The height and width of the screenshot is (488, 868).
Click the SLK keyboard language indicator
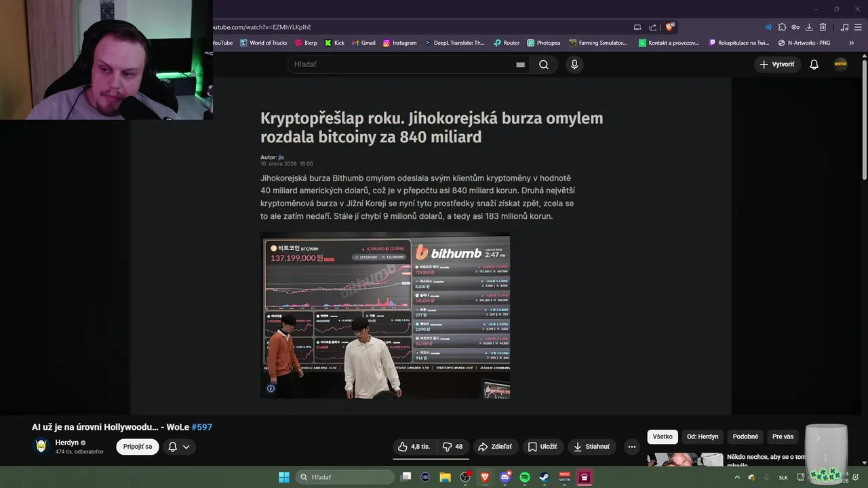click(783, 478)
